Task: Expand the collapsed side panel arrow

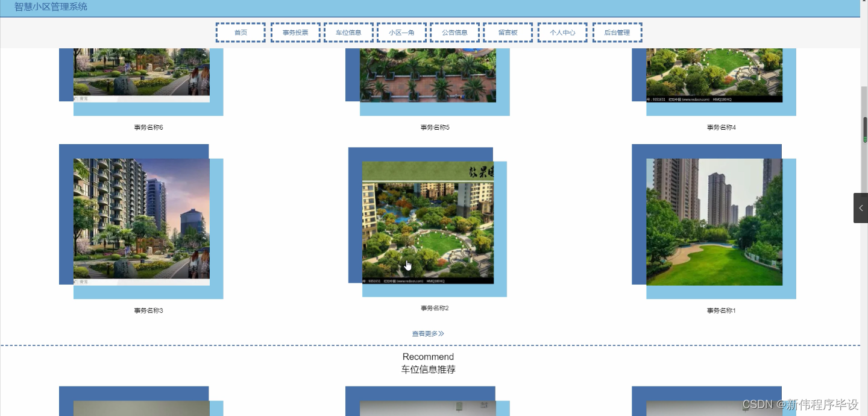Action: pyautogui.click(x=860, y=207)
